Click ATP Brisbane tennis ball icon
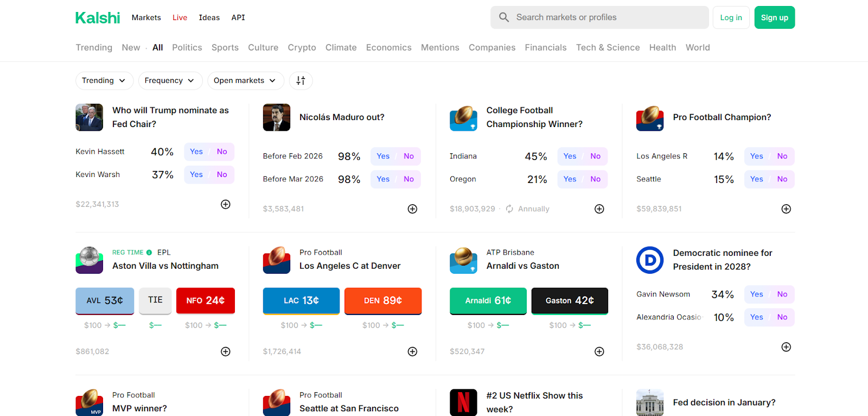 [463, 260]
